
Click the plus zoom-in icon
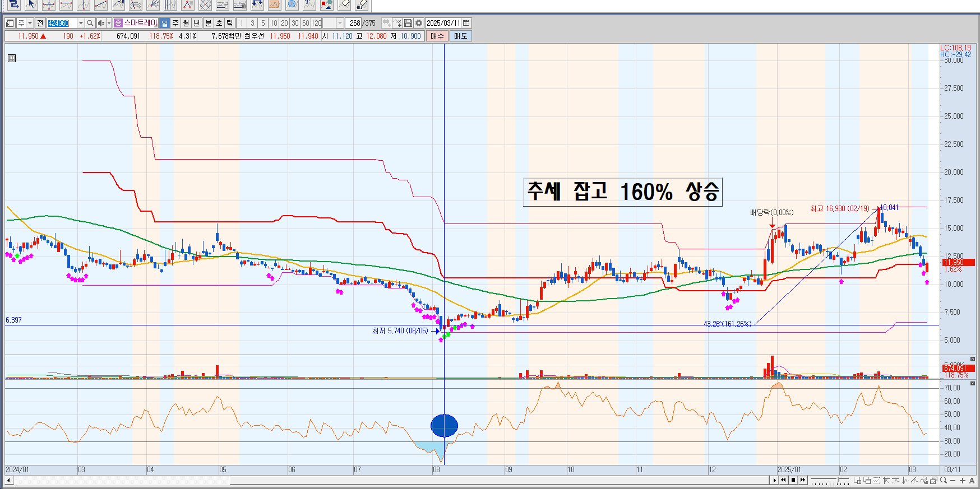click(963, 481)
